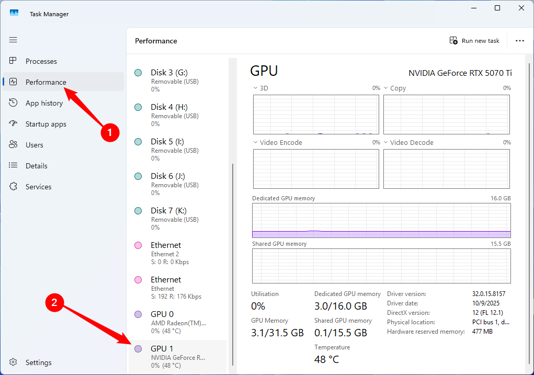
Task: Go to Startup apps page
Action: point(63,124)
